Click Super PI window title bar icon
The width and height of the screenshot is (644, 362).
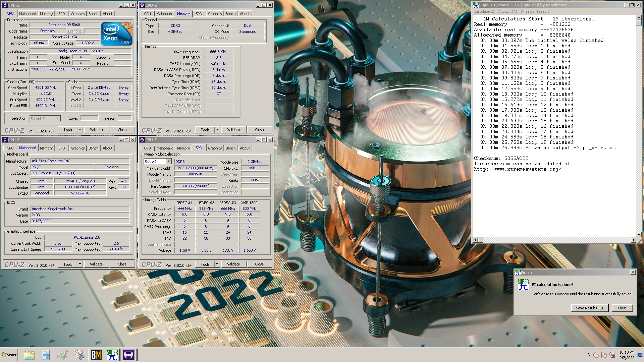[476, 5]
